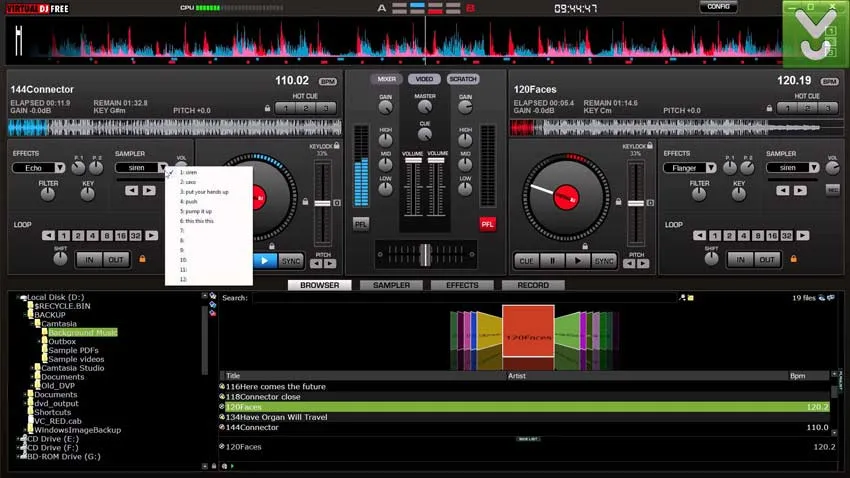This screenshot has width=850, height=478.
Task: Toggle right deck keylock padlock
Action: (x=650, y=146)
